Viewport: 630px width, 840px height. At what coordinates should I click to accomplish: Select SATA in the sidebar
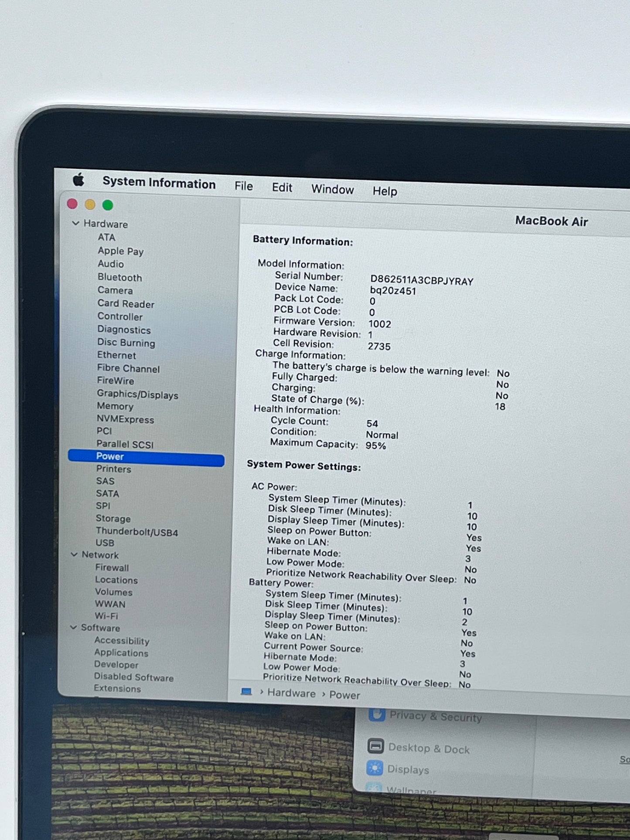[x=107, y=493]
